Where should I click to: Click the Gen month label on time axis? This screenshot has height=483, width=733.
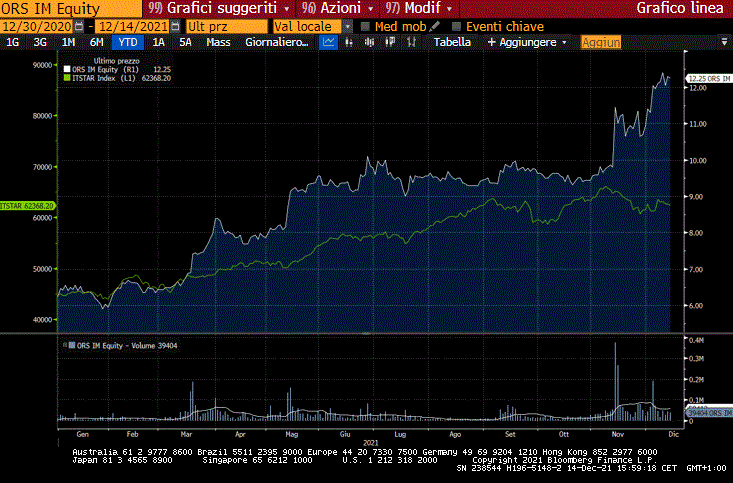82,434
